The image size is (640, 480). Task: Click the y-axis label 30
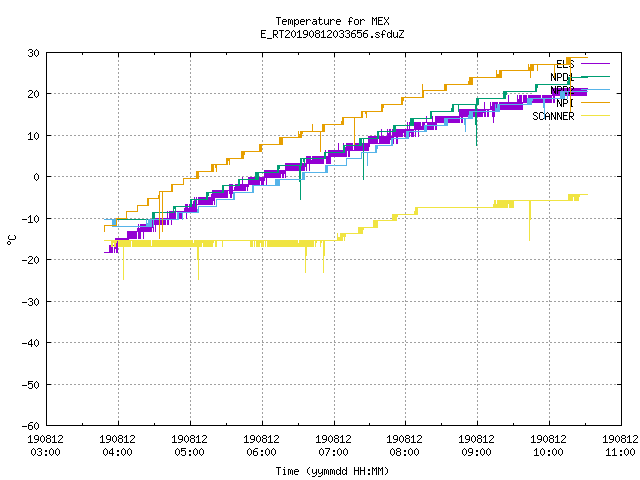tap(33, 53)
